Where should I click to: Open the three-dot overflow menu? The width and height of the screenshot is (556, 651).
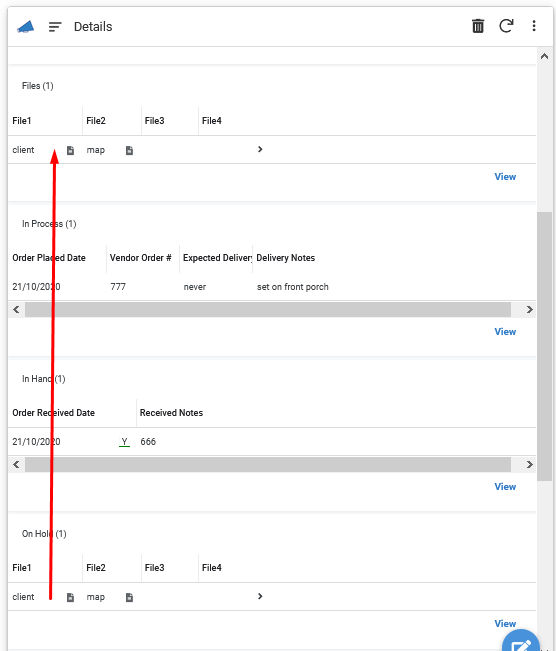point(534,26)
